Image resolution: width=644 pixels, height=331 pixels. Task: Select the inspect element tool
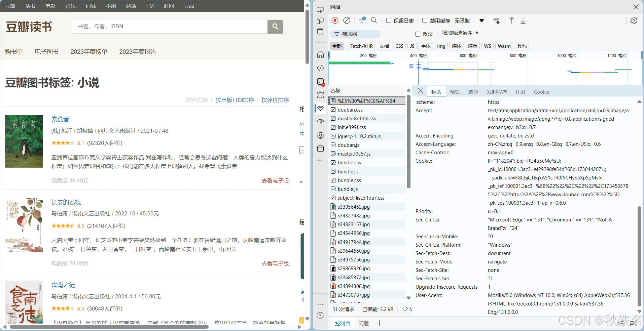pyautogui.click(x=320, y=10)
